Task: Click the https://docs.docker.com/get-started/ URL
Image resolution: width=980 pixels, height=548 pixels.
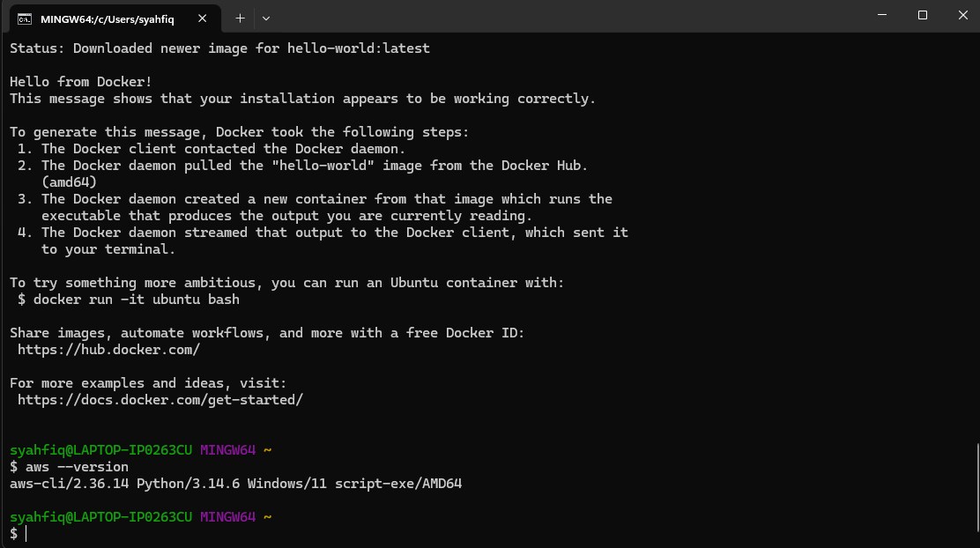Action: 160,400
